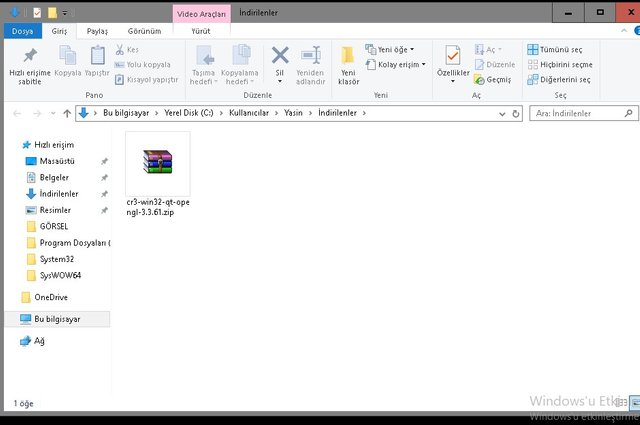
Task: Select Hızlı erişim in navigation pane
Action: pyautogui.click(x=49, y=145)
